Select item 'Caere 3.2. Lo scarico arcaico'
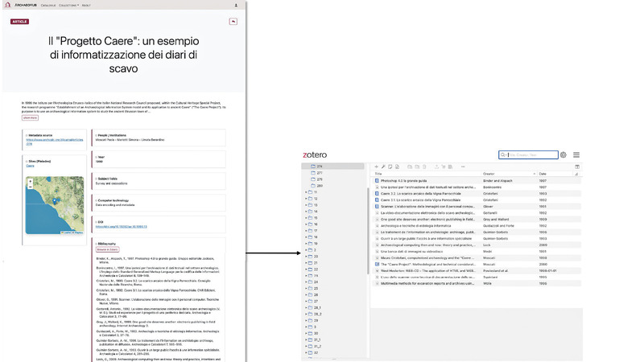 pos(477,193)
